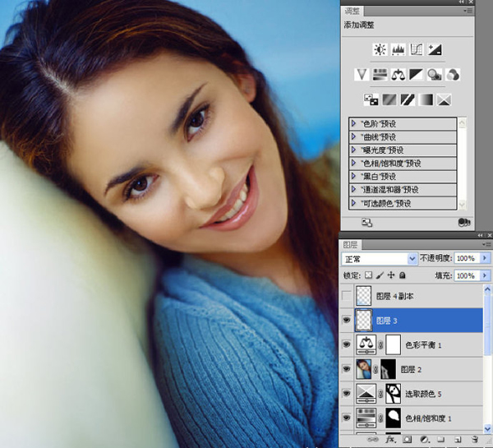Add a Channel Mixer adjustment
Viewport: 493px width, 448px height.
(453, 75)
